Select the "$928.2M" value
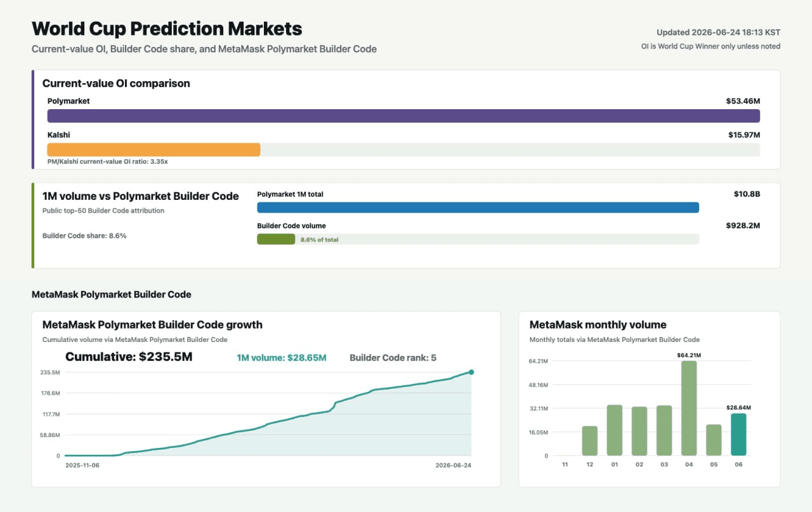The width and height of the screenshot is (812, 512). click(x=743, y=226)
